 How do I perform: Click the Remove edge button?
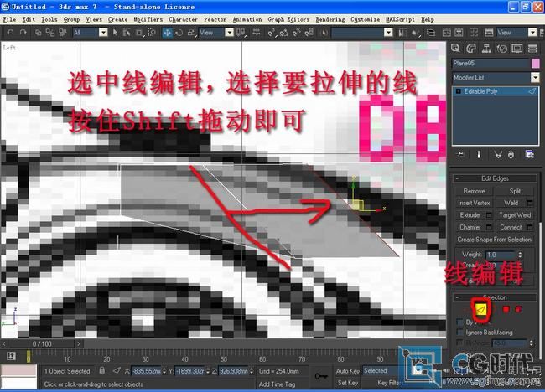474,191
